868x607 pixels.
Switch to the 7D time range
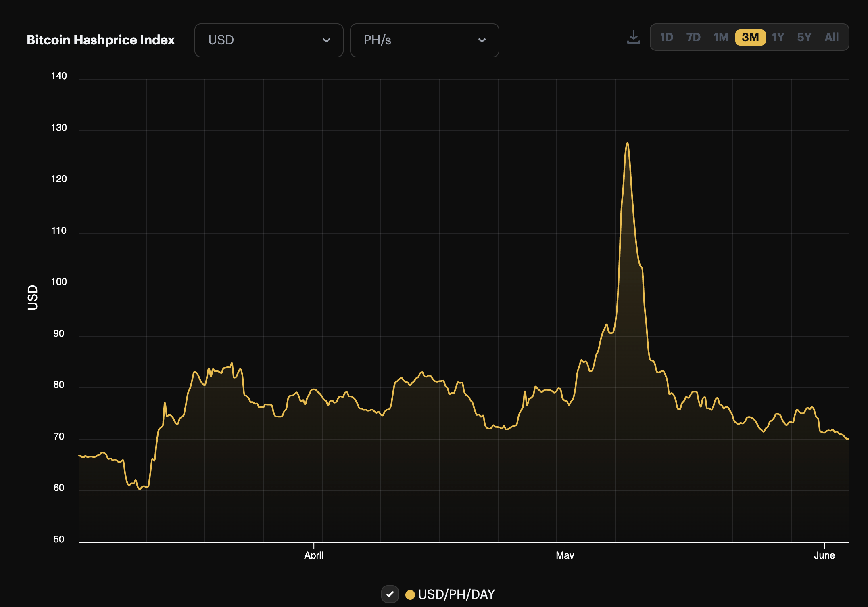coord(694,37)
